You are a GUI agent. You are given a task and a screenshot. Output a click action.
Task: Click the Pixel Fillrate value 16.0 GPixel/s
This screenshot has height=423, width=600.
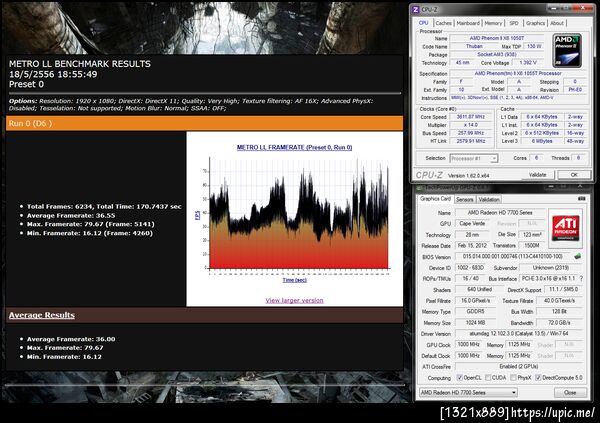475,301
